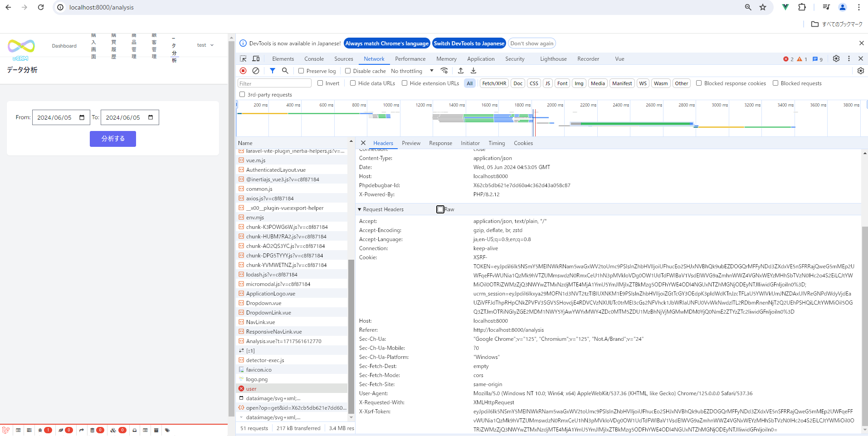The height and width of the screenshot is (436, 868).
Task: Toggle the network filter funnel icon
Action: (x=273, y=71)
